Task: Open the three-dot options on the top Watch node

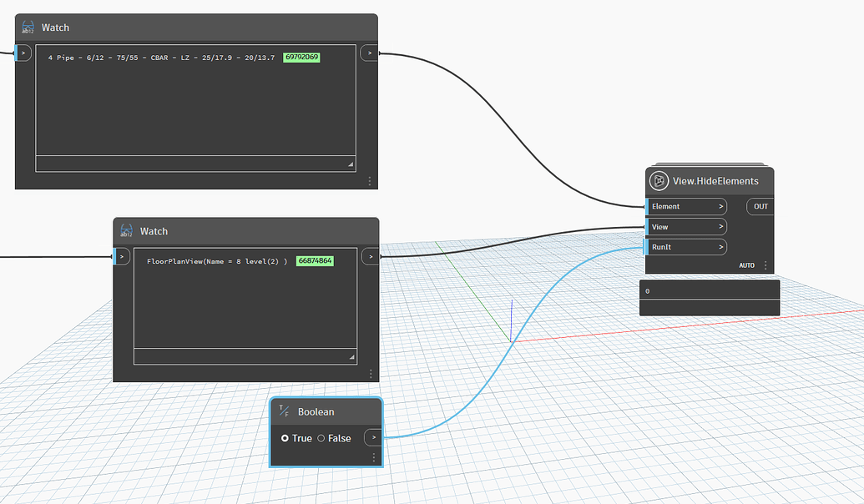Action: (x=370, y=179)
